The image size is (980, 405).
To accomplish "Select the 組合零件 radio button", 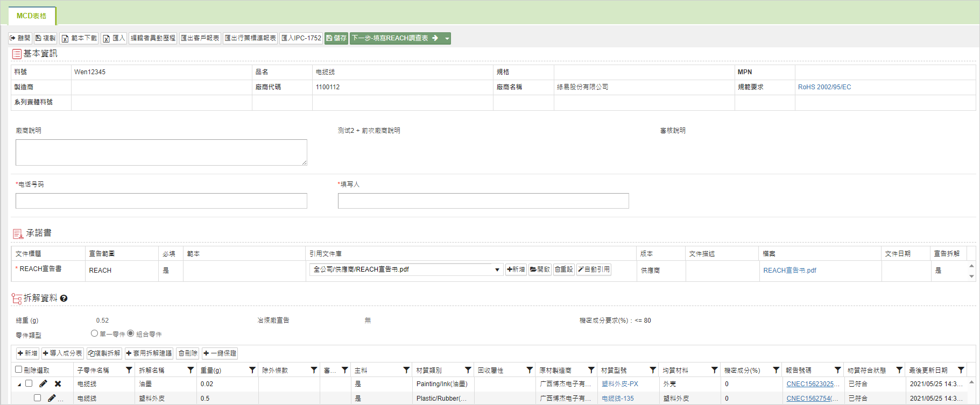I will (130, 333).
